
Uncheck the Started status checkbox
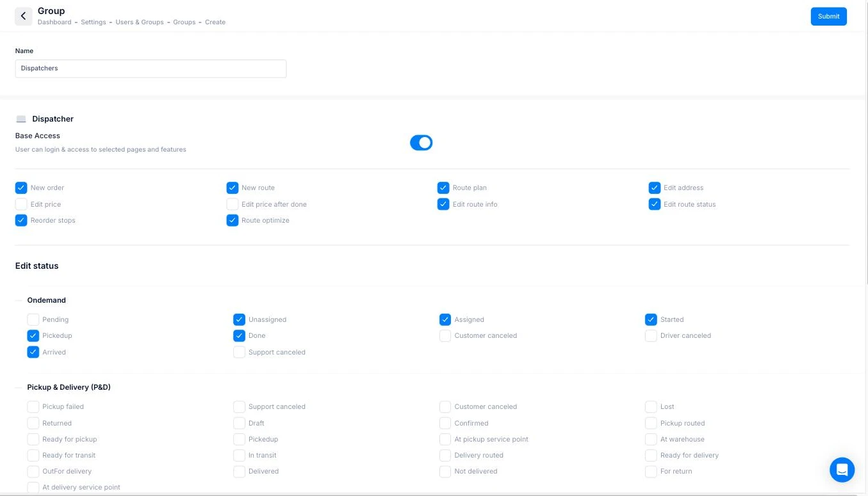pyautogui.click(x=651, y=319)
